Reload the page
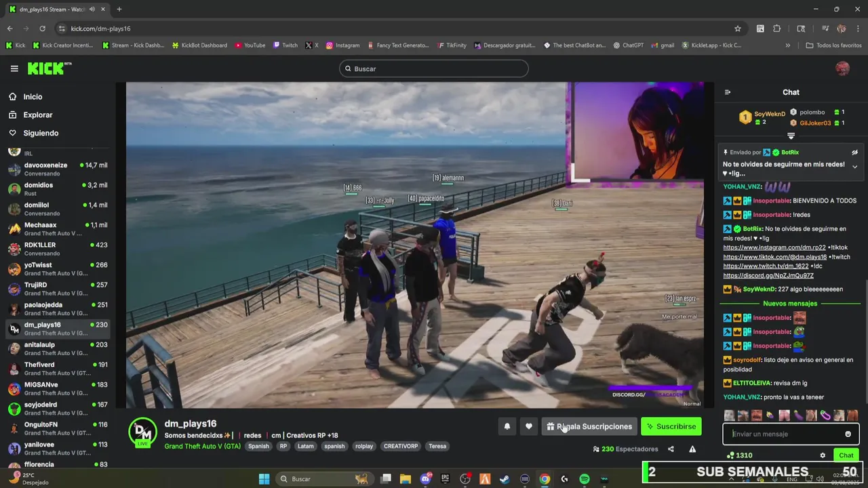 coord(42,28)
